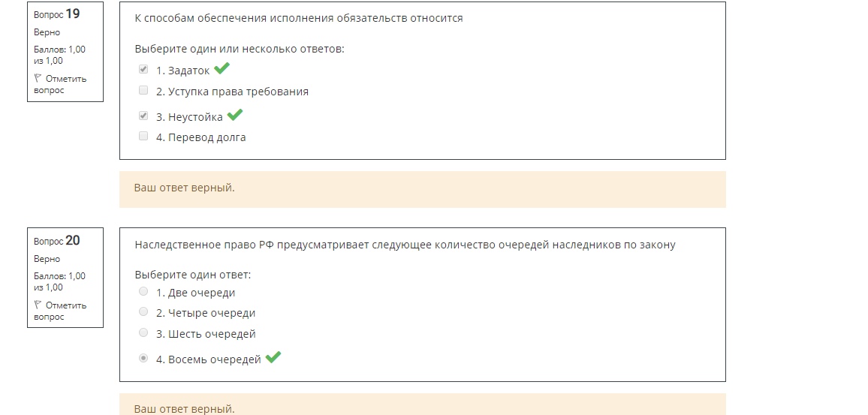Click Отметить вопрос link for question 20

pos(60,311)
